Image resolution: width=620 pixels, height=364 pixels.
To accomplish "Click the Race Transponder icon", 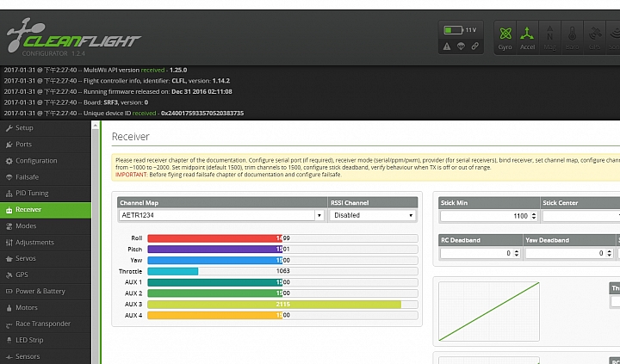I will coord(9,325).
